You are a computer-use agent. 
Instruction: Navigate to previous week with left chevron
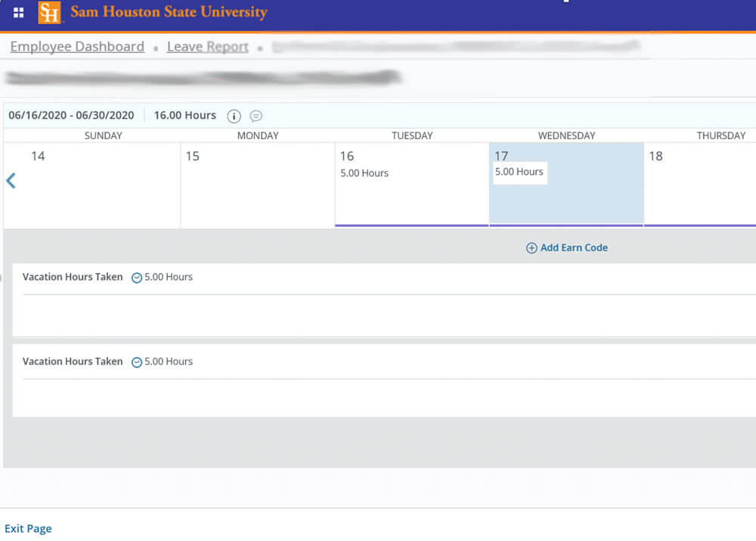[x=9, y=180]
